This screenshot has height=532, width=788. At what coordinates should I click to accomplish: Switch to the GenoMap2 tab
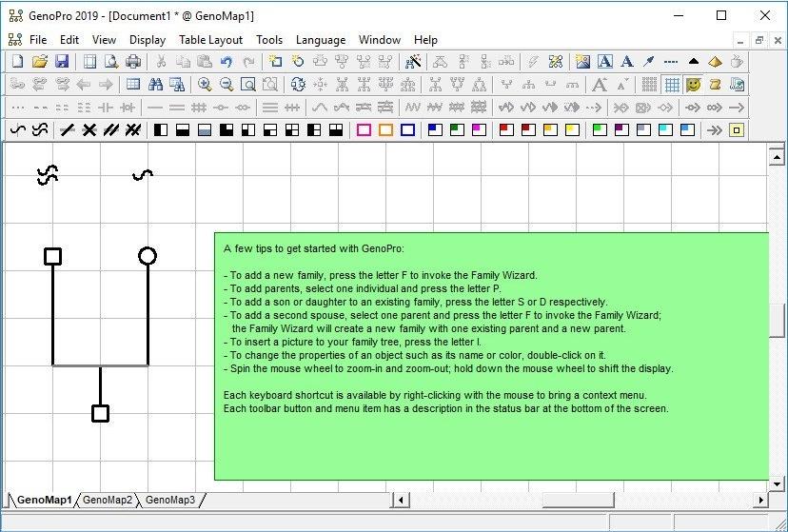[x=108, y=500]
